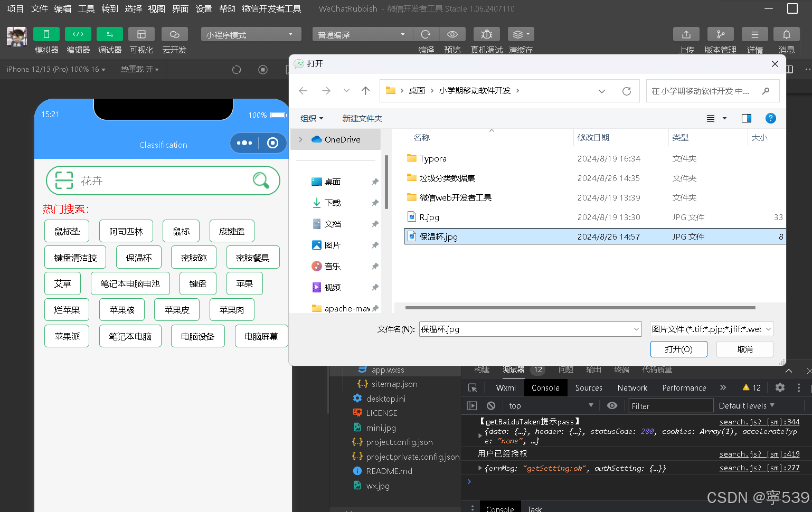Open view options dropdown arrow
The width and height of the screenshot is (812, 512).
point(724,118)
